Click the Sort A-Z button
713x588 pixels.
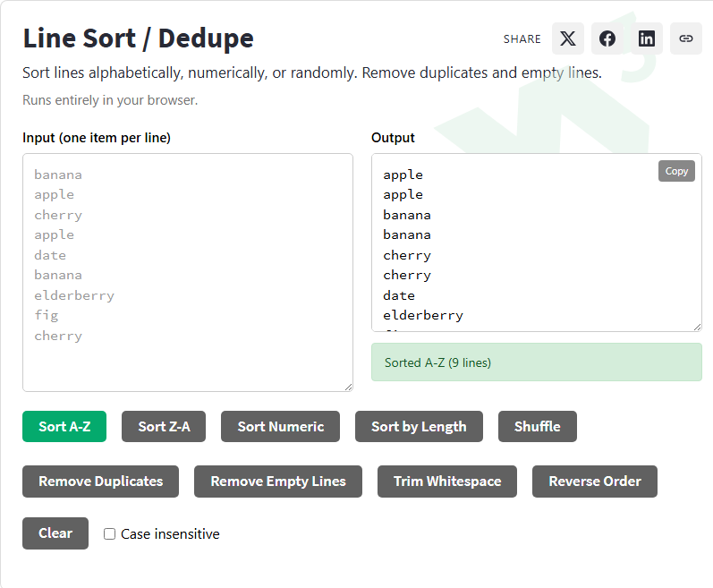[64, 427]
